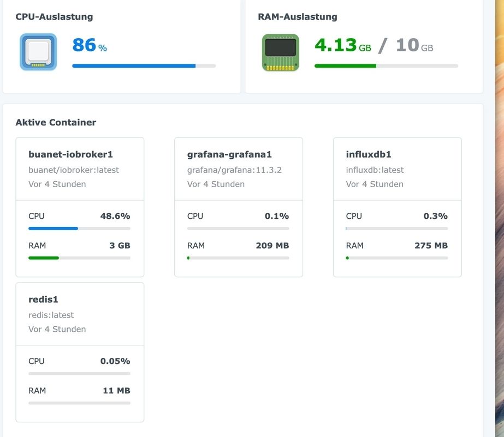Viewport: 504px width, 437px height.
Task: Click the 0.05% CPU value
Action: tap(115, 361)
